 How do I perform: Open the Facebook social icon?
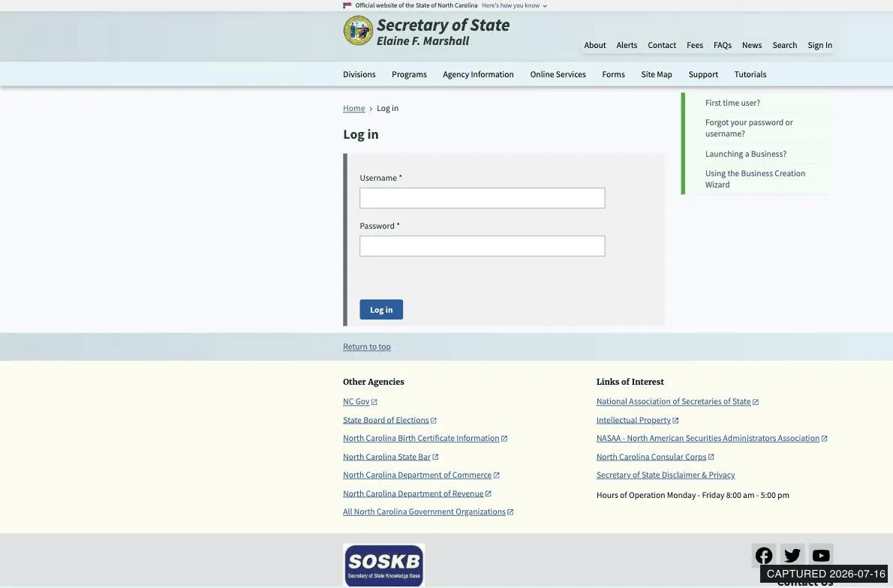[764, 555]
